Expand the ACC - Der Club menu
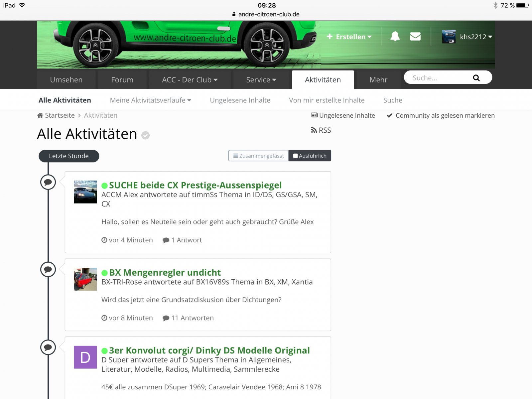532x399 pixels. [190, 80]
